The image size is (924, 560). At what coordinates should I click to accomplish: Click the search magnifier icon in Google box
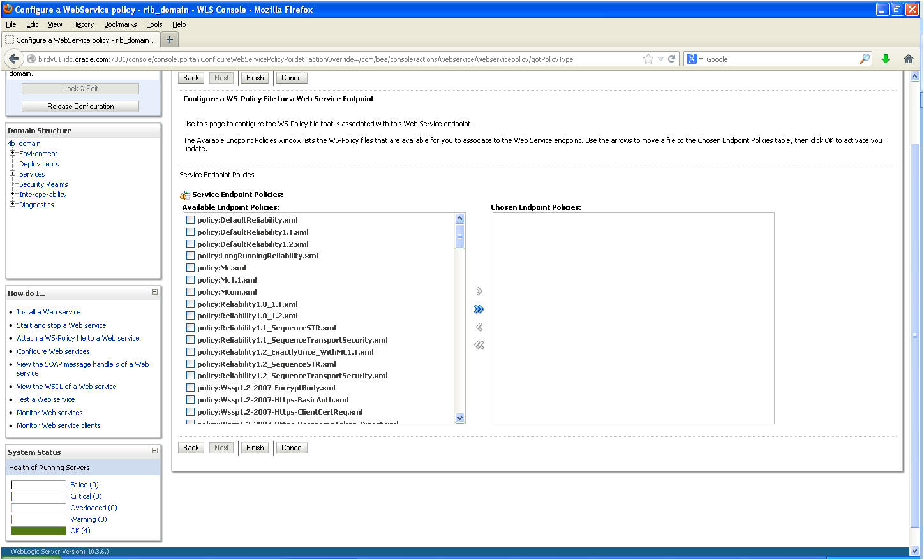[x=865, y=59]
